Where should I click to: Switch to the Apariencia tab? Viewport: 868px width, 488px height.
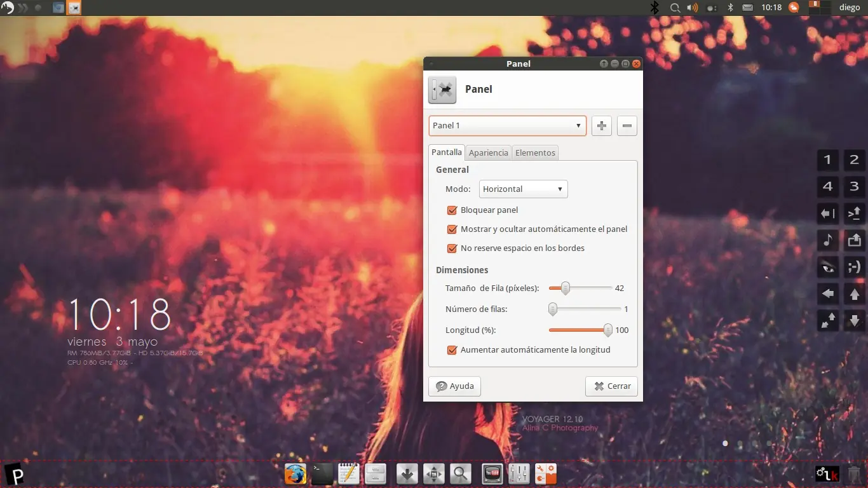click(x=489, y=152)
